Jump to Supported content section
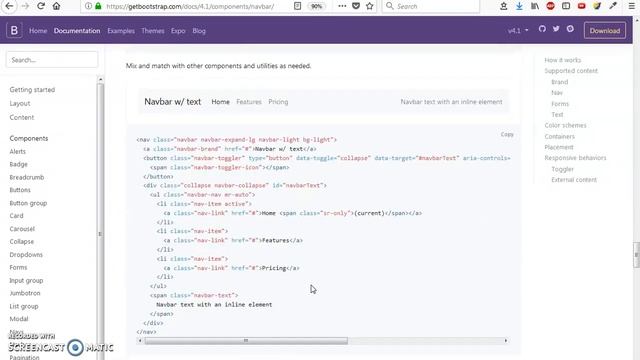640x360 pixels. pos(571,71)
